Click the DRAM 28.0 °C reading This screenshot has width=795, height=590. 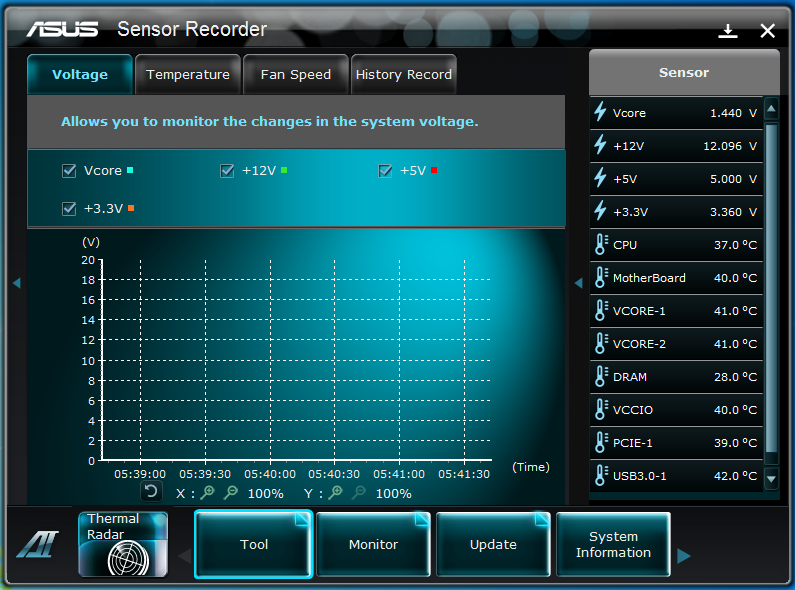(x=735, y=377)
